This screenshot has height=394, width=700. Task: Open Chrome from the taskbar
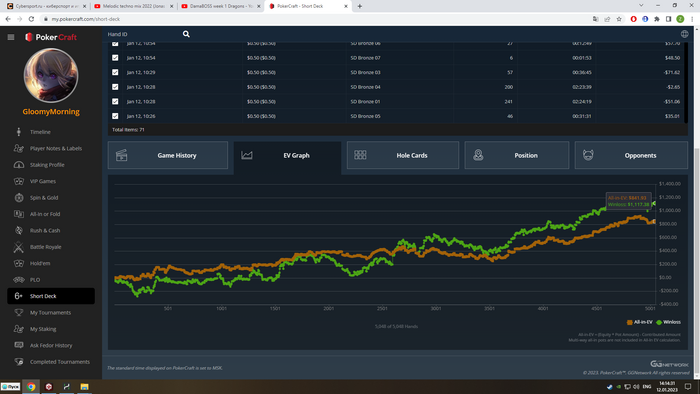point(31,387)
